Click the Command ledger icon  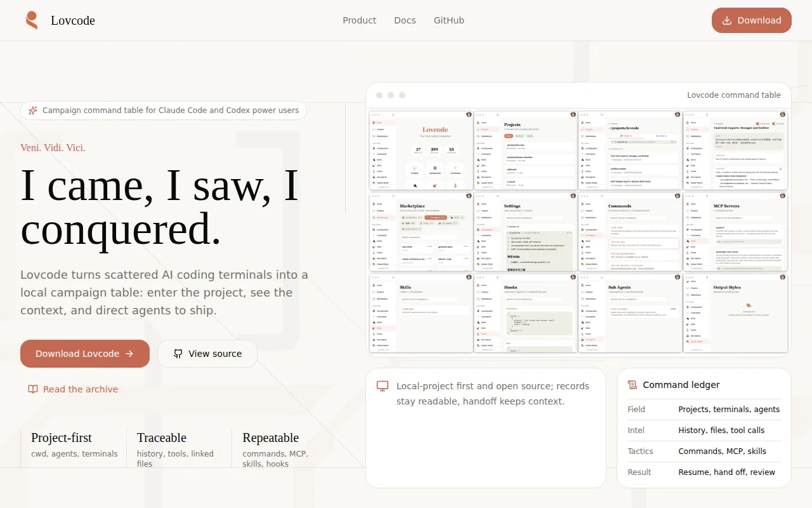[x=632, y=385]
